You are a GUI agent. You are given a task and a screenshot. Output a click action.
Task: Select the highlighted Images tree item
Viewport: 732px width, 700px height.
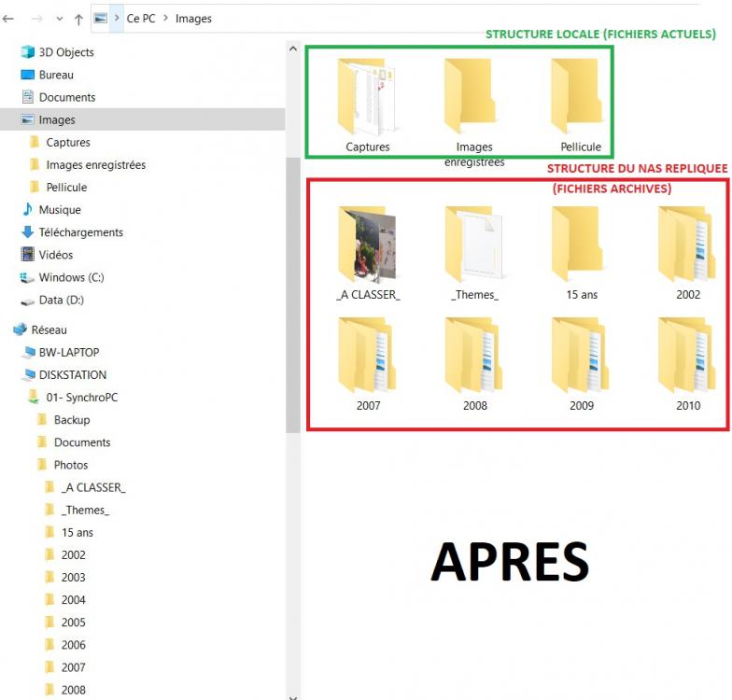click(x=142, y=119)
